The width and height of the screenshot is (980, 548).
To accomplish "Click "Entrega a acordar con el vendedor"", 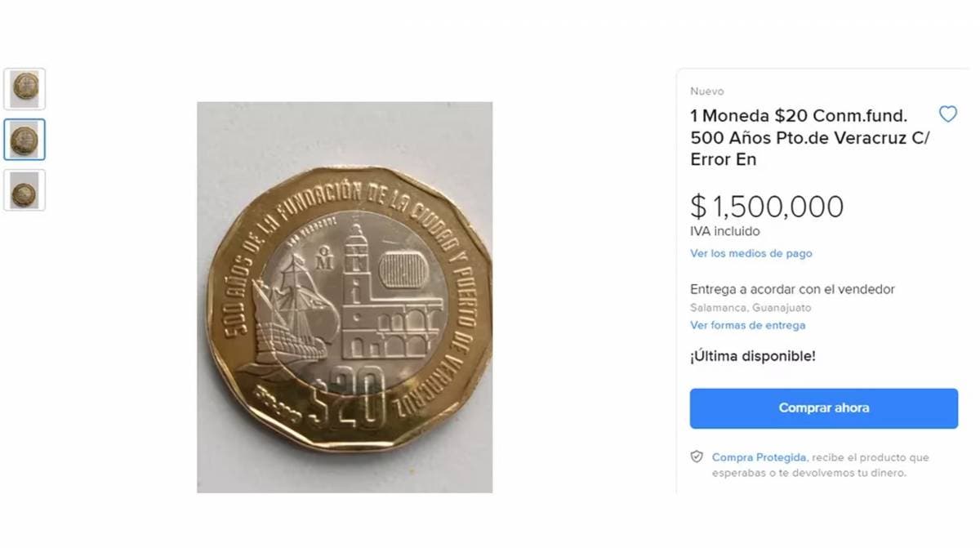I will pos(792,289).
